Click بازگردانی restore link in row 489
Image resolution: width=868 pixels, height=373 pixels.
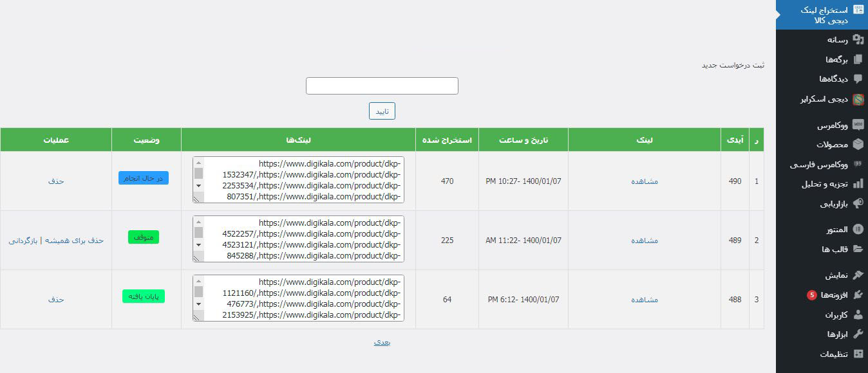pyautogui.click(x=23, y=241)
